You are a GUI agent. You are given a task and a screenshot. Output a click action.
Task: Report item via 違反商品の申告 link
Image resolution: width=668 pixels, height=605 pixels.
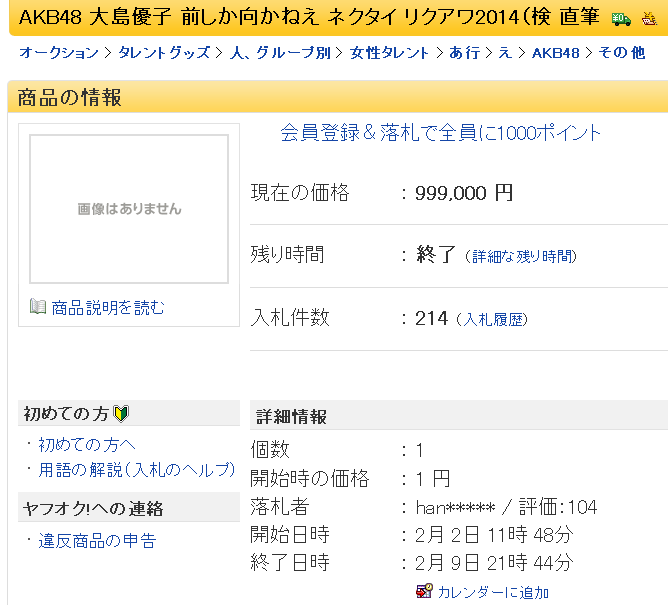coord(97,541)
